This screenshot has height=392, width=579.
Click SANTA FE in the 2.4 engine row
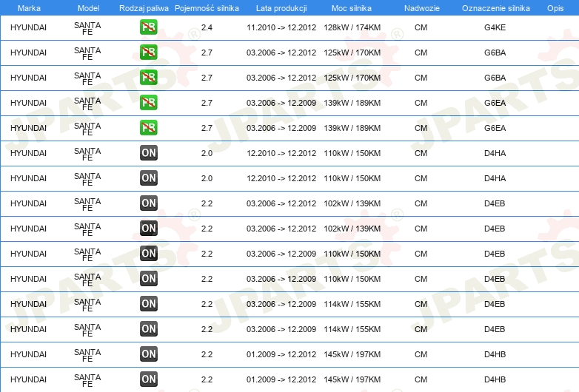[x=87, y=28]
